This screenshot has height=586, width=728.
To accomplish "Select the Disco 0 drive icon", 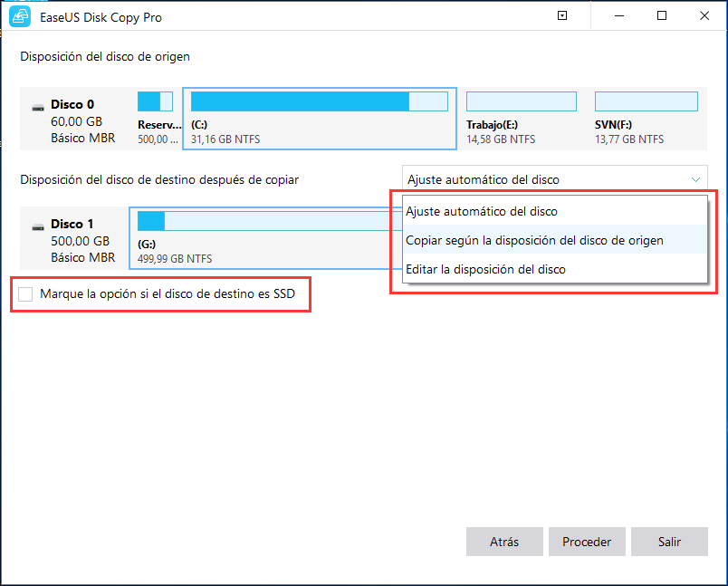I will 38,108.
